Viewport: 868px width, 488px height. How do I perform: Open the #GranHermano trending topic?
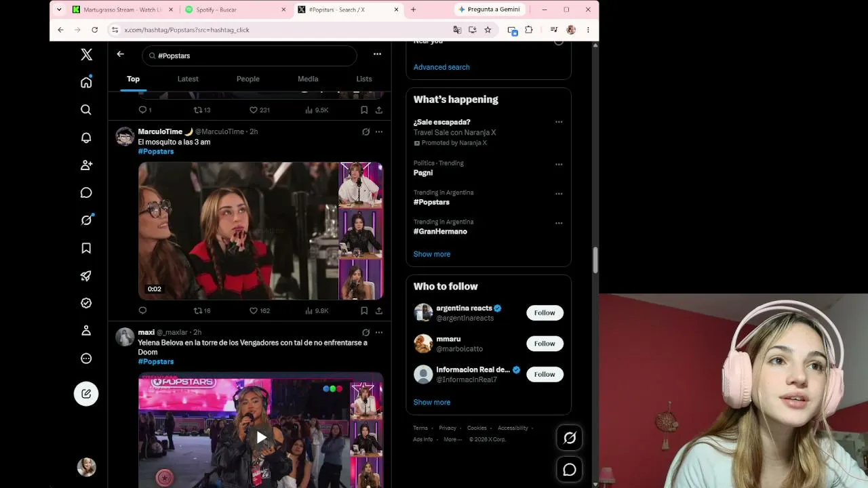coord(440,231)
